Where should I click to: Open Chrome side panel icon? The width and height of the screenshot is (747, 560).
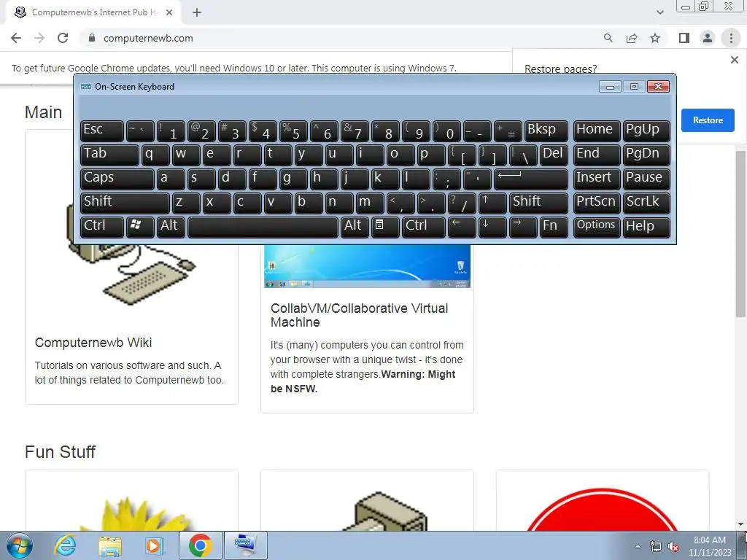coord(684,38)
